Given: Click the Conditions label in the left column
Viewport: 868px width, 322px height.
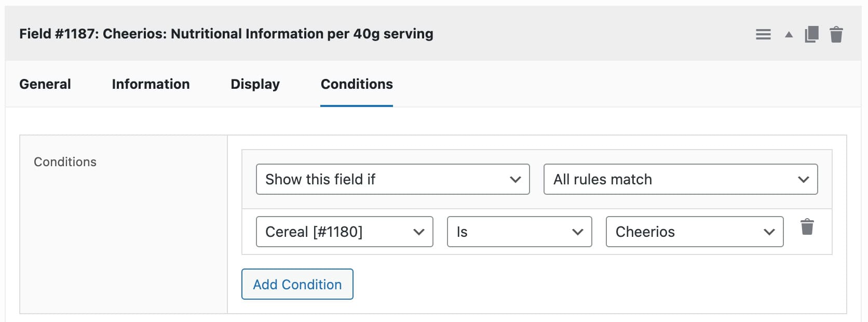Looking at the screenshot, I should (65, 162).
